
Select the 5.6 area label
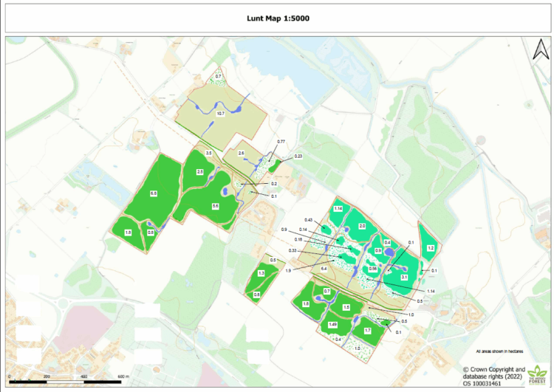216,206
